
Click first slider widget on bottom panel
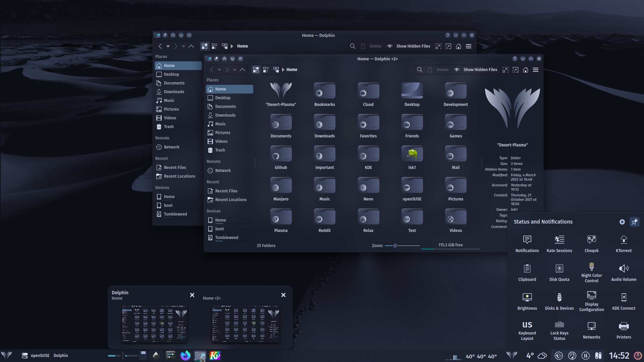(x=114, y=356)
